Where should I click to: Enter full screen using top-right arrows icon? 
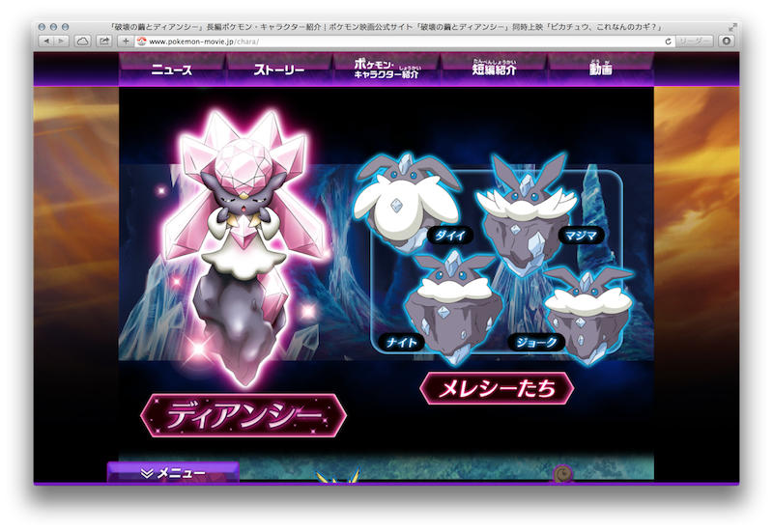pos(732,28)
